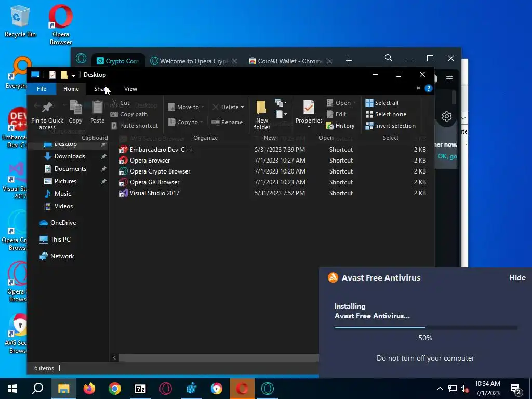Select Opera Browser desktop shortcut
532x399 pixels.
61,24
